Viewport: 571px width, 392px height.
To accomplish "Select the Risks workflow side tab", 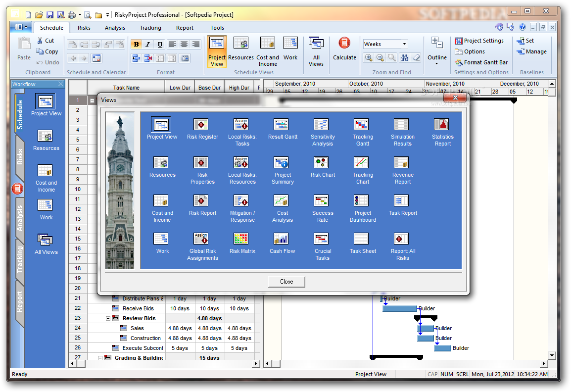I will (20, 157).
